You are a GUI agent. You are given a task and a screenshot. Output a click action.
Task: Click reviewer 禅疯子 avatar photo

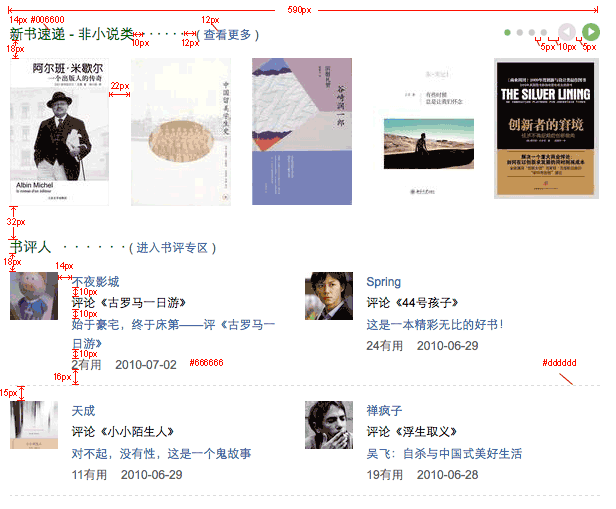(329, 425)
